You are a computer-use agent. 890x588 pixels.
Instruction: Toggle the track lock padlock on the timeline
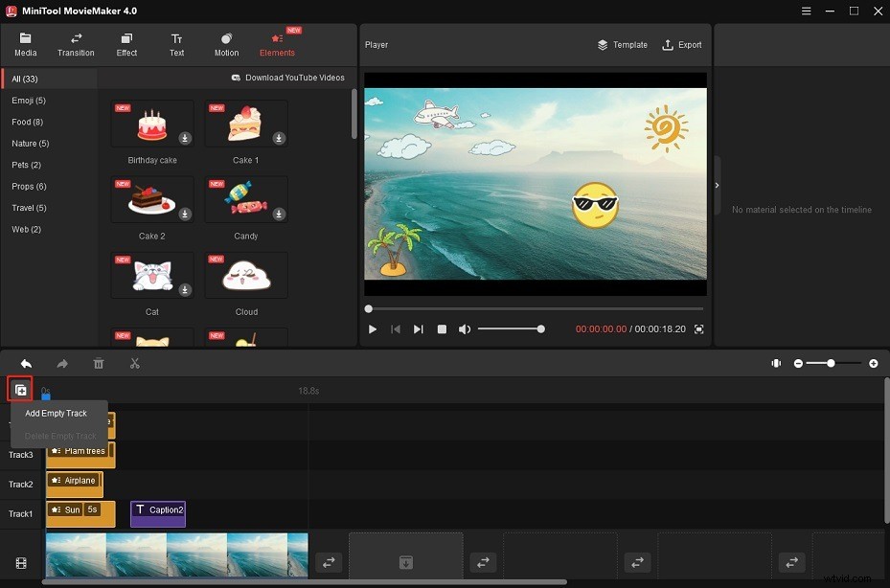(x=45, y=394)
